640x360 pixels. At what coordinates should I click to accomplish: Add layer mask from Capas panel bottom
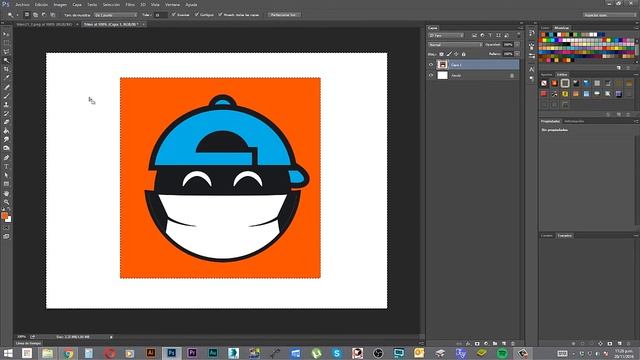[477, 344]
